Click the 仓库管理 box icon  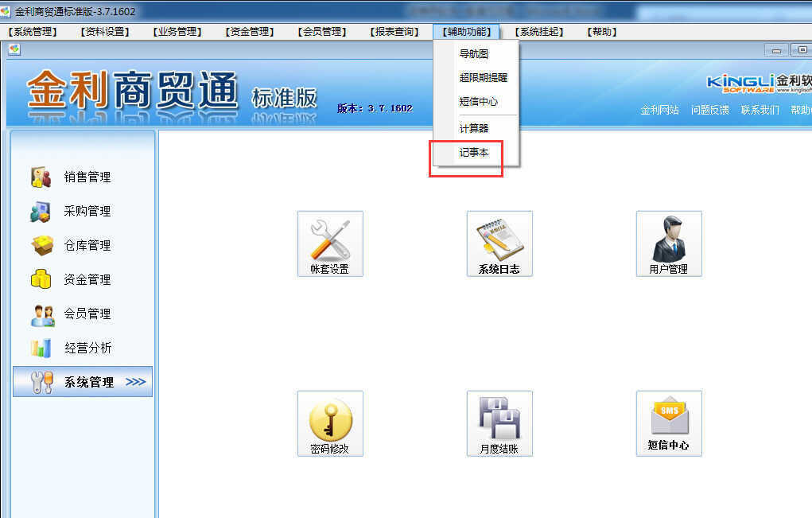point(41,246)
